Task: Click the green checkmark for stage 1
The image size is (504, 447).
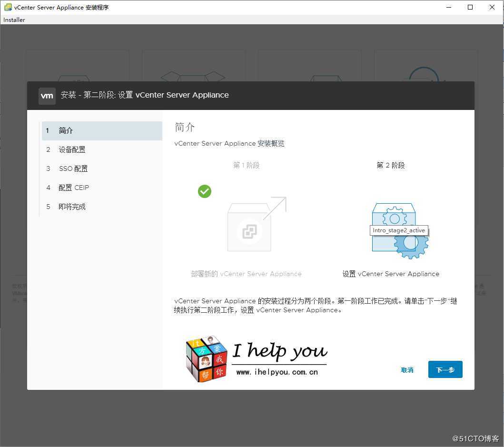Action: 205,191
